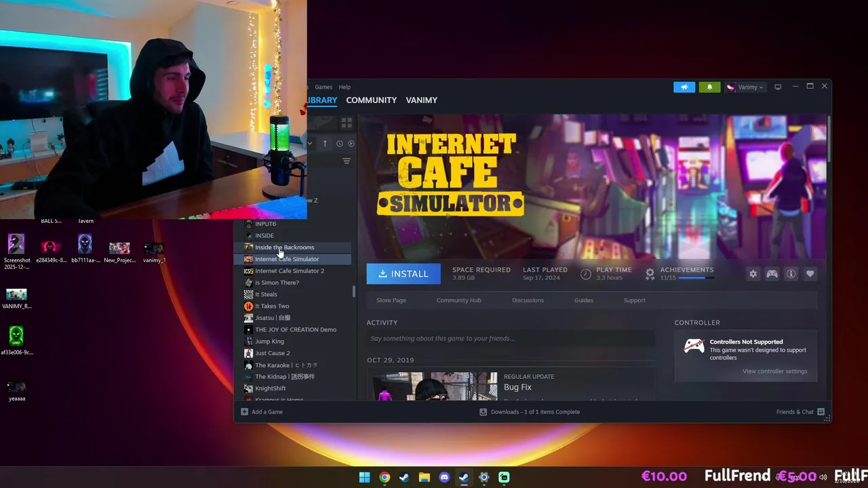Image resolution: width=868 pixels, height=488 pixels.
Task: Filter library by ready to play icon
Action: coord(351,144)
